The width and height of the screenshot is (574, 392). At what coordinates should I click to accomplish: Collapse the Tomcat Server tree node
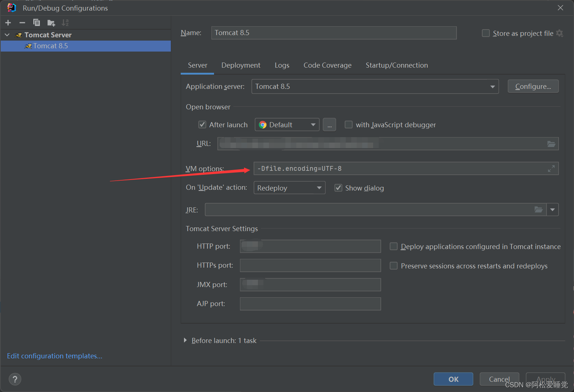pos(7,35)
